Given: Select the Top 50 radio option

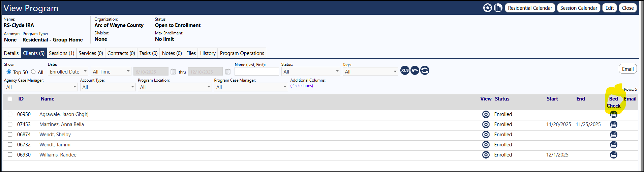Looking at the screenshot, I should click(9, 72).
